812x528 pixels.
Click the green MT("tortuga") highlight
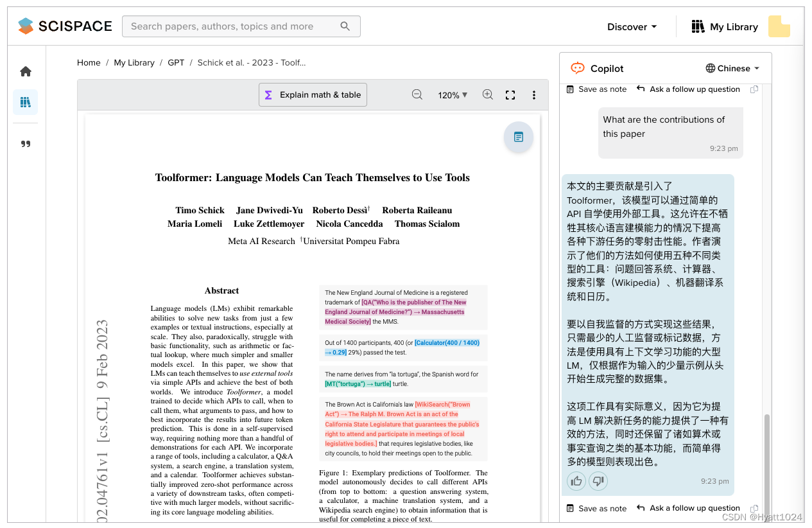point(358,383)
